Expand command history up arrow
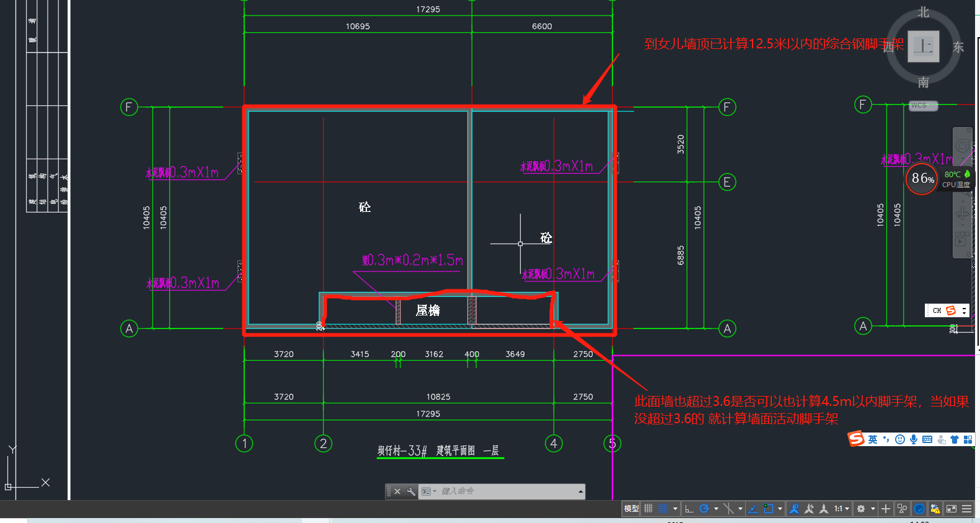 580,491
